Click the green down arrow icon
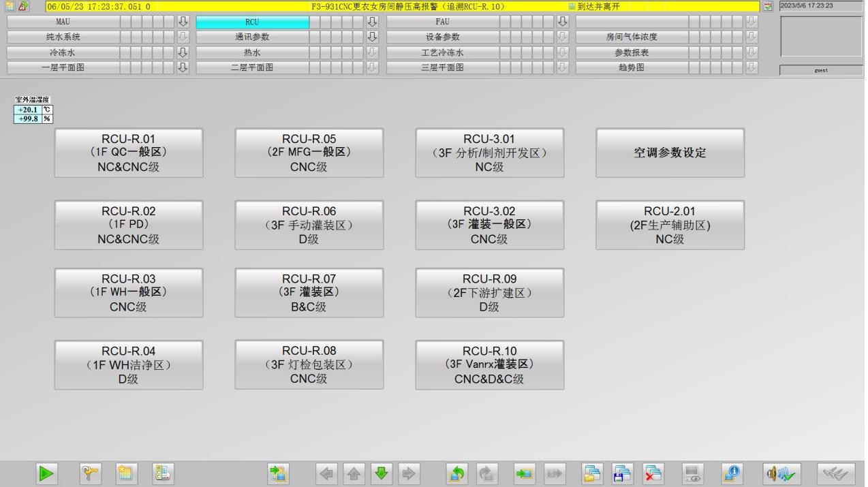Viewport: 868px width, 487px height. pos(381,473)
